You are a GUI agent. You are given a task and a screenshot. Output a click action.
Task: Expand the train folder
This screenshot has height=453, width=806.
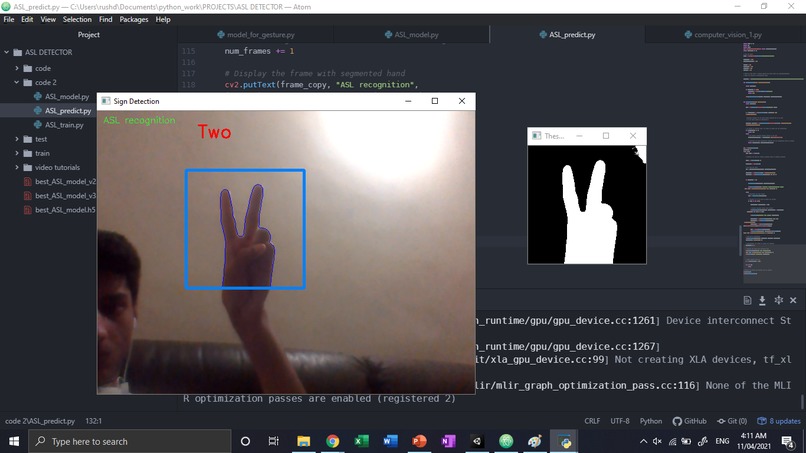pos(17,153)
